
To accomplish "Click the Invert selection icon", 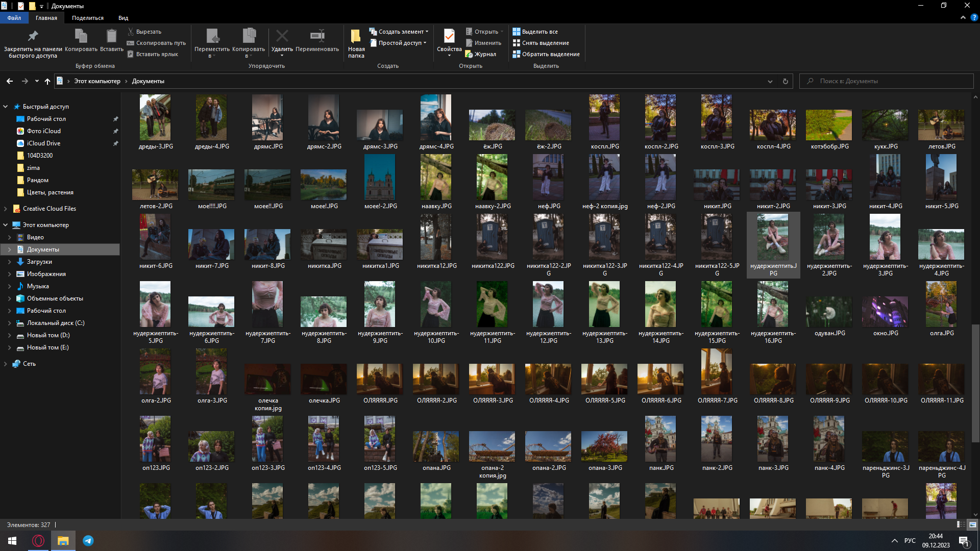I will point(517,54).
